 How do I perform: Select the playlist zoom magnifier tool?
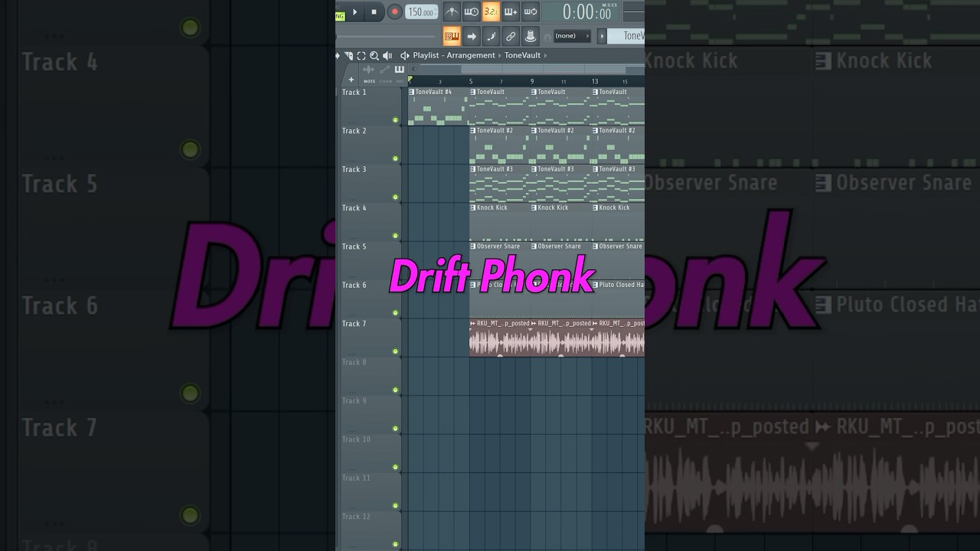[374, 55]
